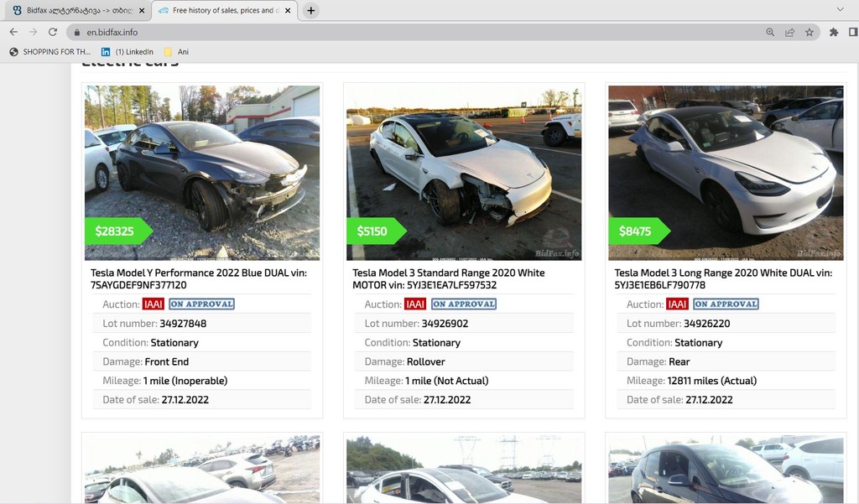Switch to the first Bidfax tab
Viewport: 859px width, 504px height.
click(76, 10)
